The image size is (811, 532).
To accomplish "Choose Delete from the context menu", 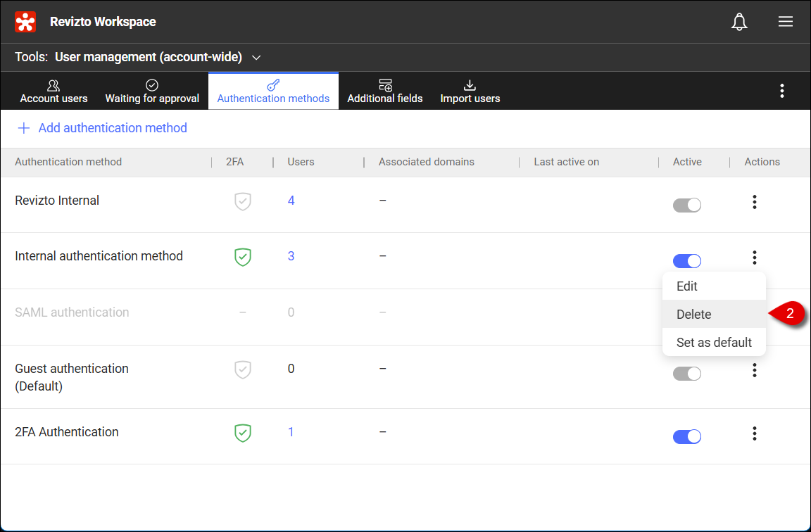I will pyautogui.click(x=714, y=314).
